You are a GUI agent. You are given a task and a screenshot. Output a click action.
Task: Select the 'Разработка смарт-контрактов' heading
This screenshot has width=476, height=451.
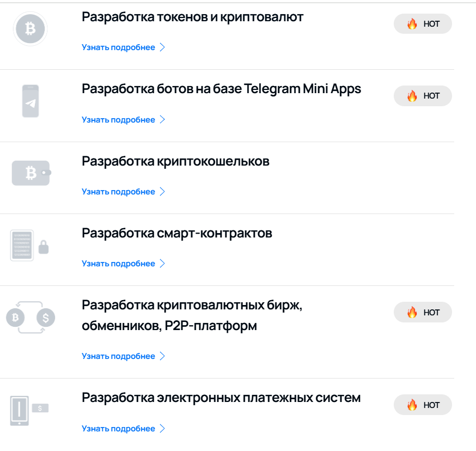[176, 233]
